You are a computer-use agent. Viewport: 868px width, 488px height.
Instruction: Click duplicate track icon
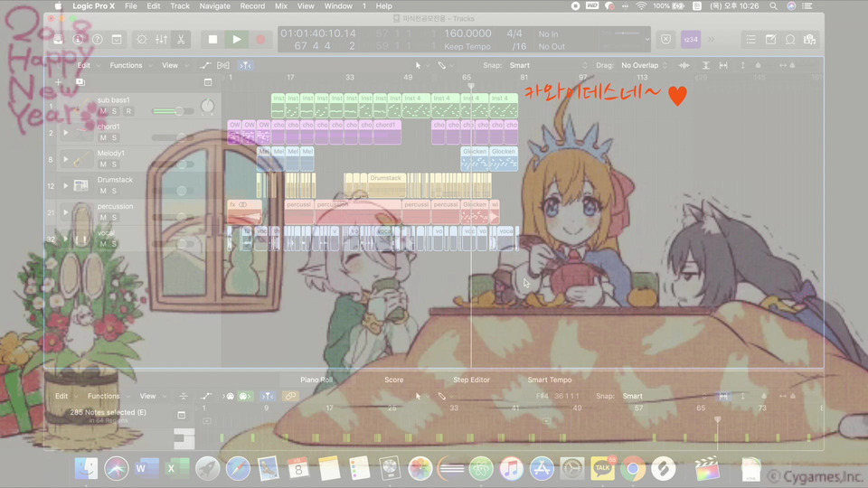pos(80,82)
